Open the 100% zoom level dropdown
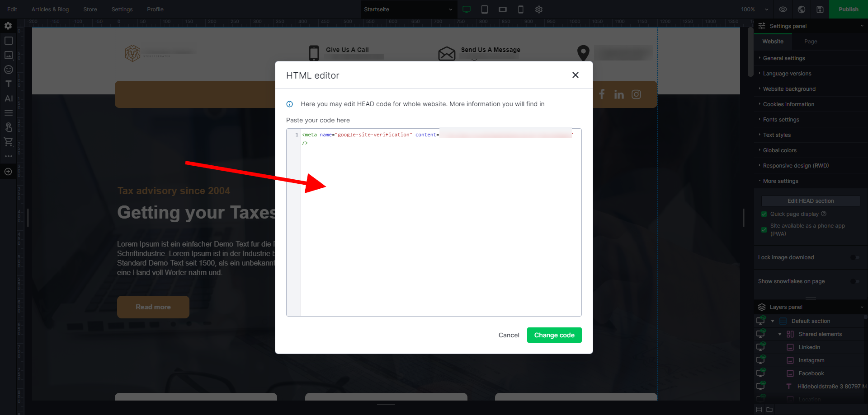868x415 pixels. pos(755,9)
